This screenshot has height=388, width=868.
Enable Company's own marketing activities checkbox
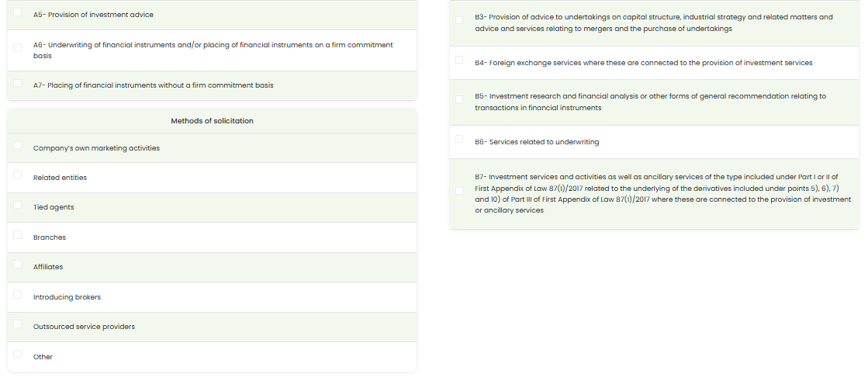pos(18,145)
